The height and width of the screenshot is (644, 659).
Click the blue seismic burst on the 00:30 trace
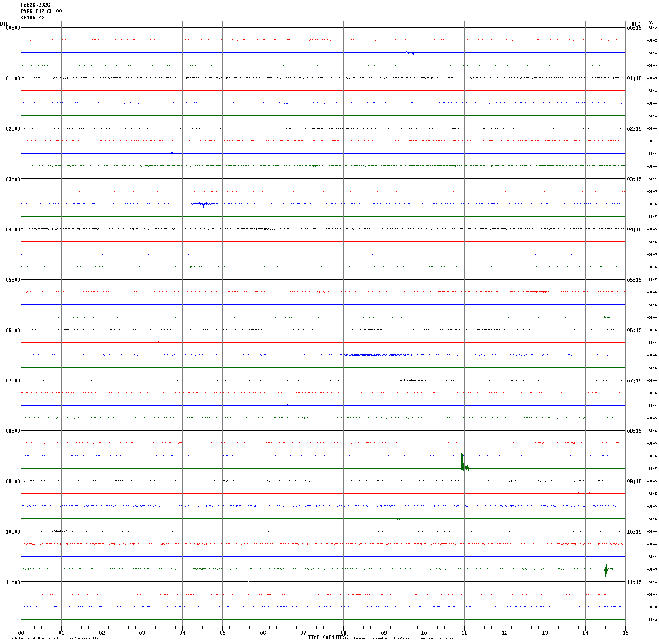412,53
